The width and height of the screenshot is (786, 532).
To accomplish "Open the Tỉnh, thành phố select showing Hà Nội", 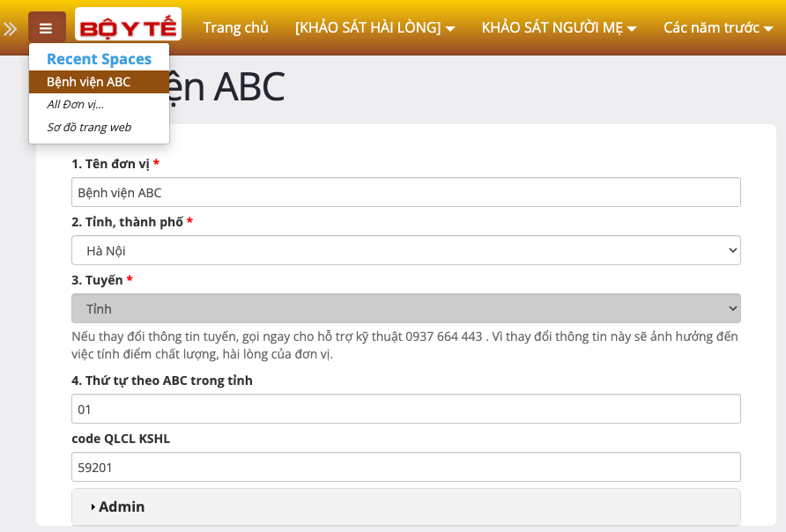I will pos(405,250).
